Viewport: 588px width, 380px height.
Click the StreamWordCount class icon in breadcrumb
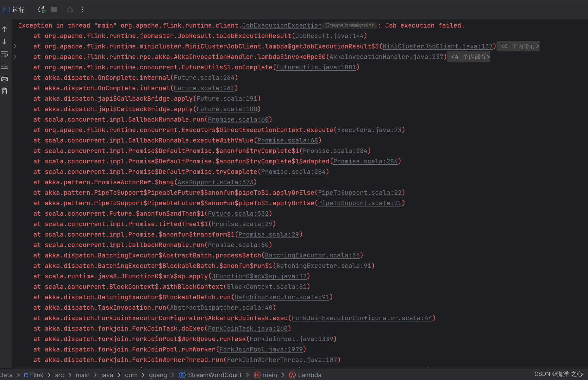tap(182, 375)
